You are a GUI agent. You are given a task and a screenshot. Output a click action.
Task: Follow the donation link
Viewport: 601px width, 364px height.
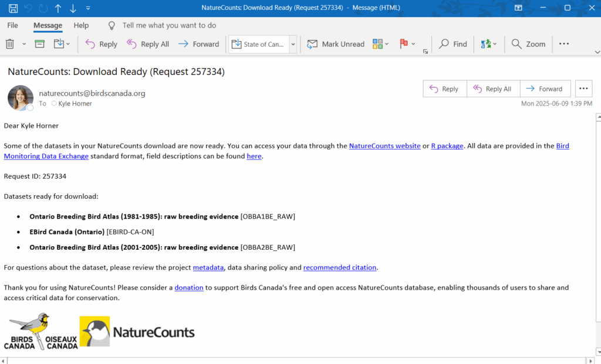[x=189, y=288]
